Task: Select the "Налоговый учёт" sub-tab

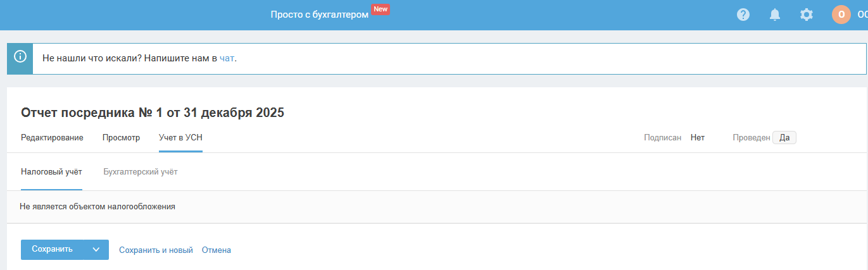Action: pos(51,172)
